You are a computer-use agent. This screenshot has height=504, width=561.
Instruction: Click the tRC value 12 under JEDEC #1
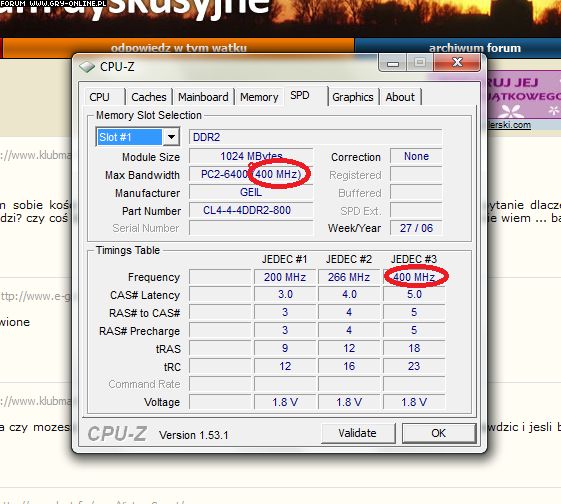285,366
